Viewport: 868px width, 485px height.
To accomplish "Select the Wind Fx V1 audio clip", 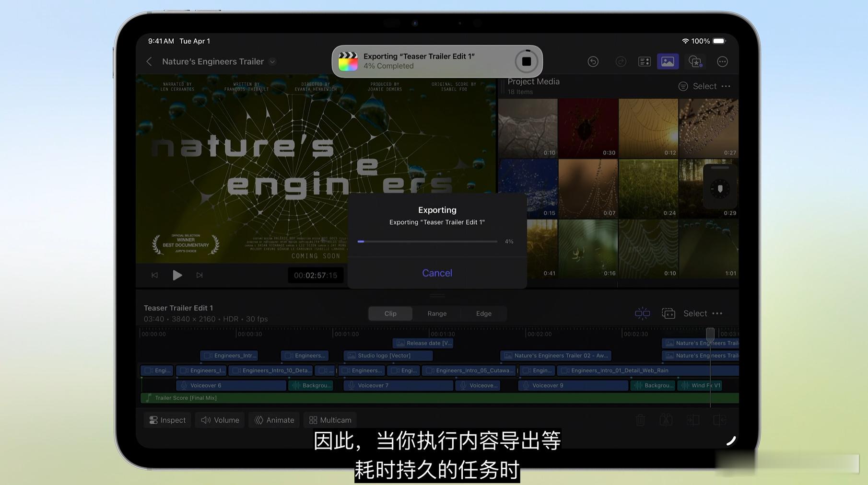I will [x=700, y=385].
